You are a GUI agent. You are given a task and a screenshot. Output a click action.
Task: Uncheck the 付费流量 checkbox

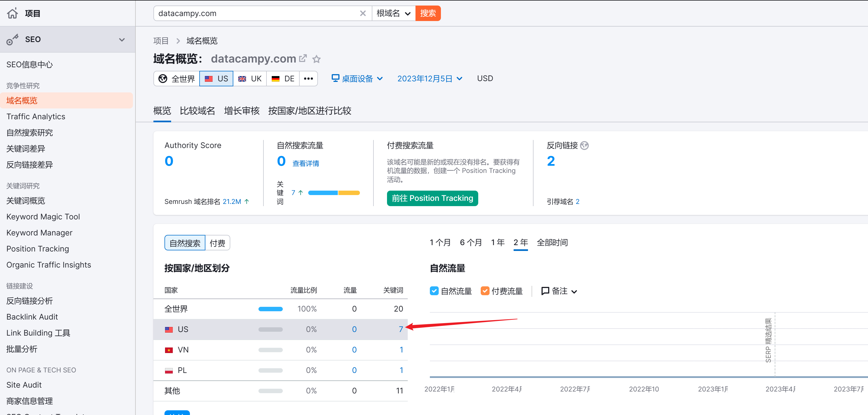coord(485,291)
